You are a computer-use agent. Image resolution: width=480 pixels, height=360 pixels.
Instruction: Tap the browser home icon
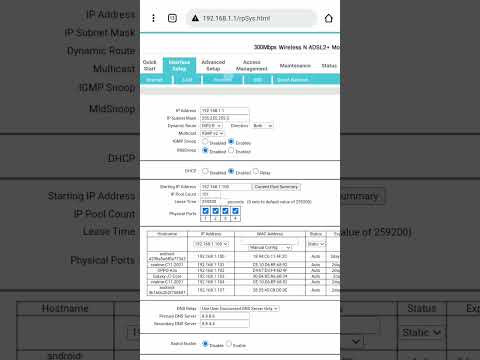329,18
